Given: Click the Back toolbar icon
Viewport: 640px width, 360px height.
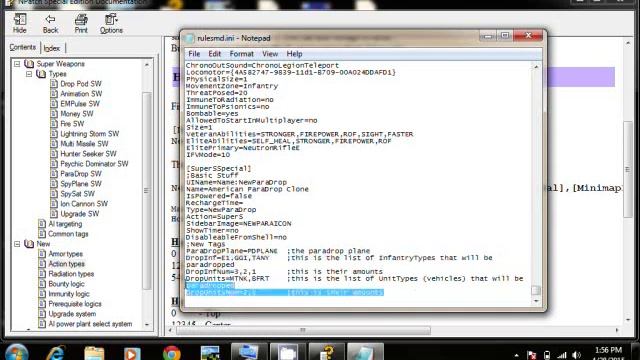Looking at the screenshot, I should tap(50, 23).
